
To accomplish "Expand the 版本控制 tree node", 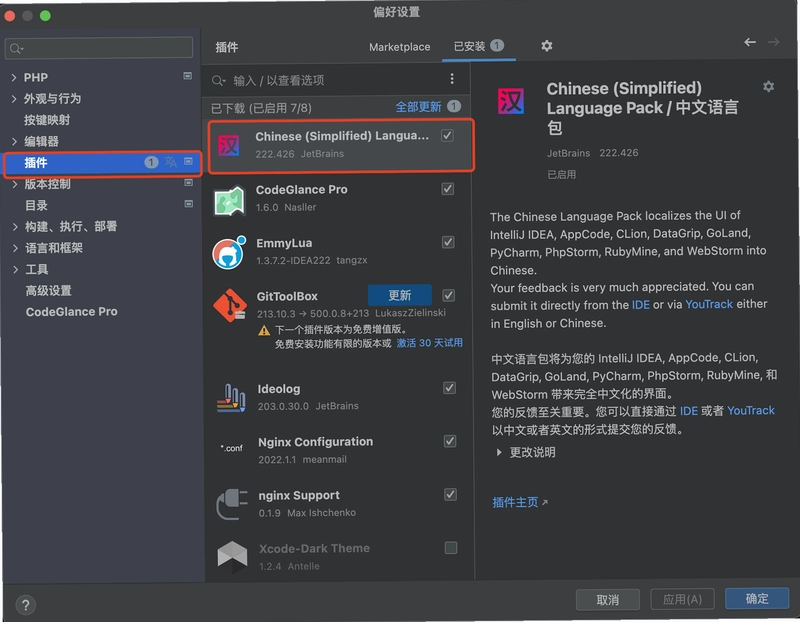I will [15, 184].
